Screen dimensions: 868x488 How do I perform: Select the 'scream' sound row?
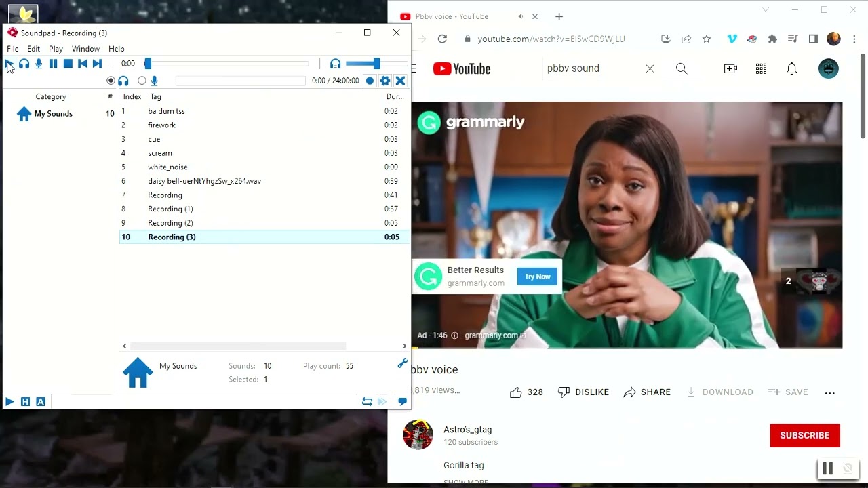[x=264, y=153]
